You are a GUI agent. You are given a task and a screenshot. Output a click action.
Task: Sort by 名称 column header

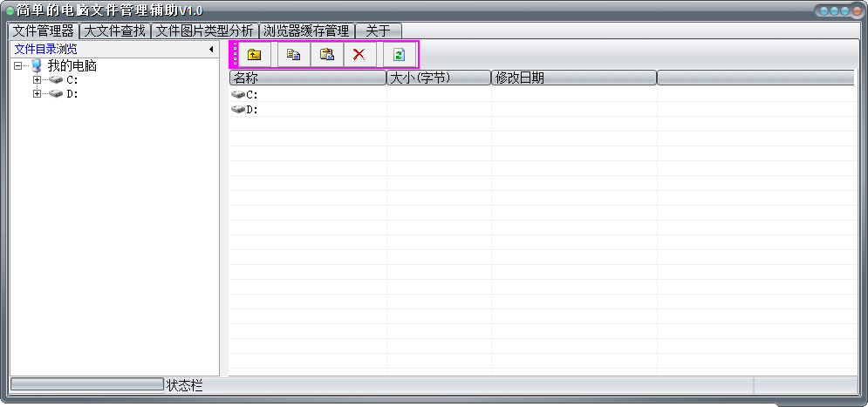(307, 78)
